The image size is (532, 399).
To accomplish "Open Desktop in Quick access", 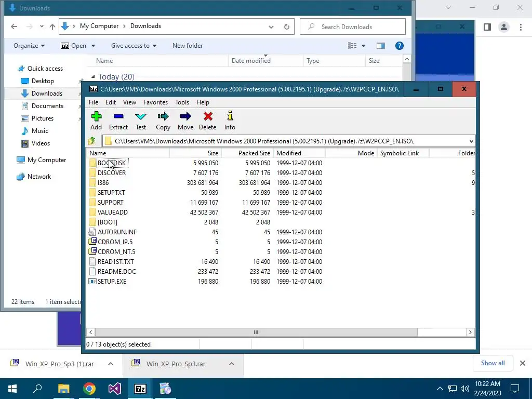I will (x=43, y=81).
